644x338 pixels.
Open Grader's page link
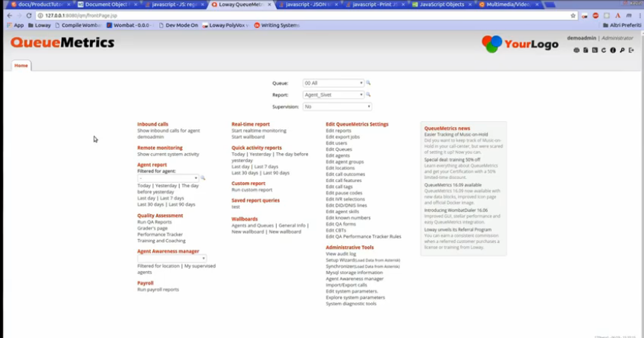coord(152,228)
